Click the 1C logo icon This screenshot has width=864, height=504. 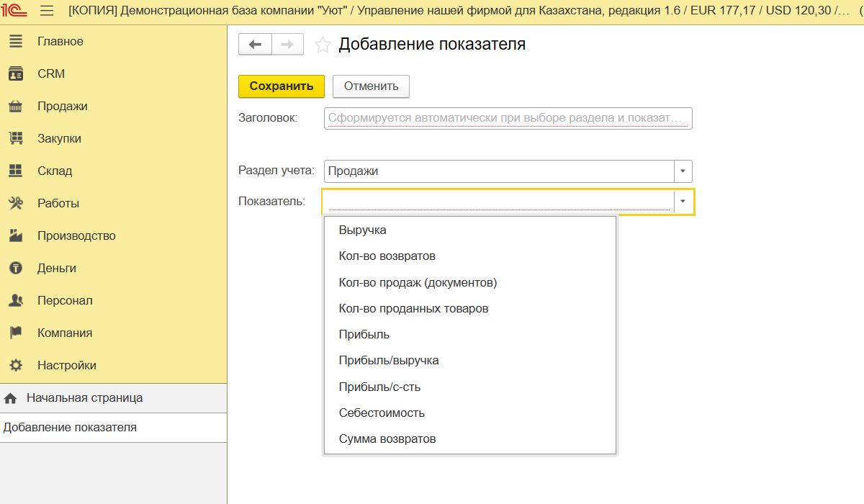(x=15, y=11)
